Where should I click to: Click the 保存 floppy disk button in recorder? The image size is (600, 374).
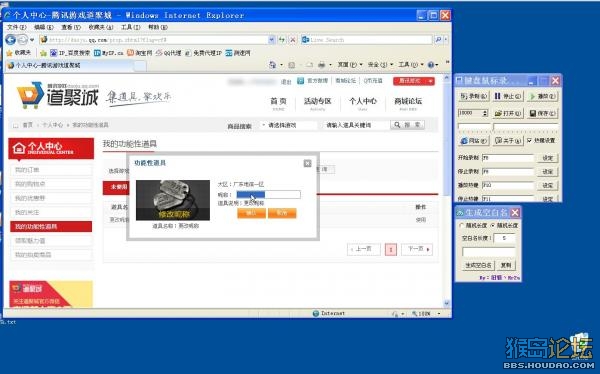[x=542, y=113]
